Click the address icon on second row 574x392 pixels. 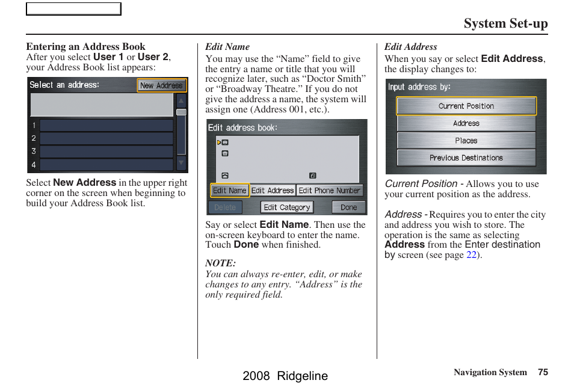[x=225, y=153]
